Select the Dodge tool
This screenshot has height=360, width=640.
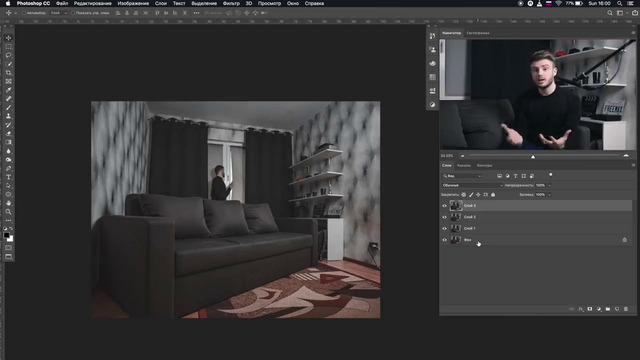coord(8,160)
